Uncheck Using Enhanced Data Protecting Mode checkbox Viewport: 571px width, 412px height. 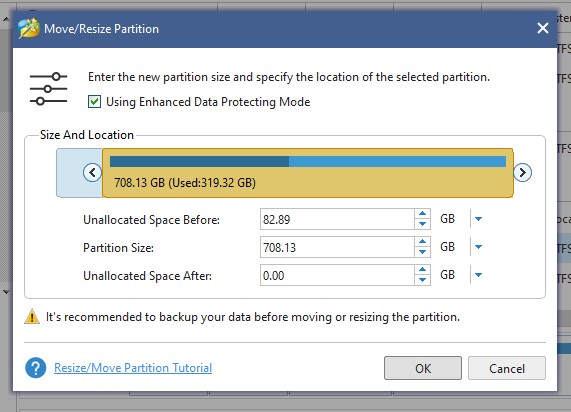tap(94, 102)
